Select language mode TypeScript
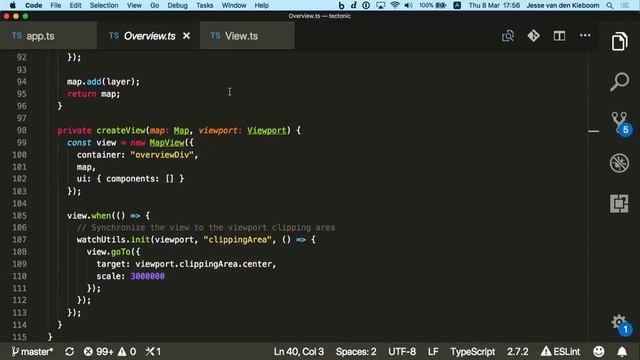This screenshot has width=640, height=360. coord(473,351)
